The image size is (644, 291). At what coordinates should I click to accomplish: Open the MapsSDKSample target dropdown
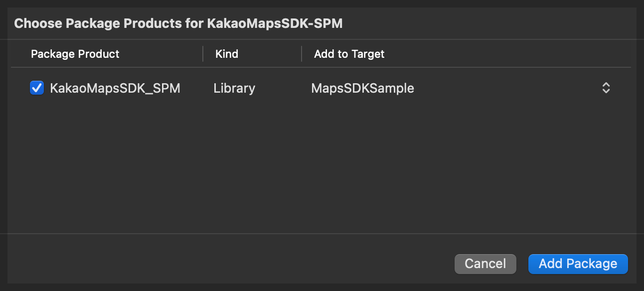click(x=461, y=88)
